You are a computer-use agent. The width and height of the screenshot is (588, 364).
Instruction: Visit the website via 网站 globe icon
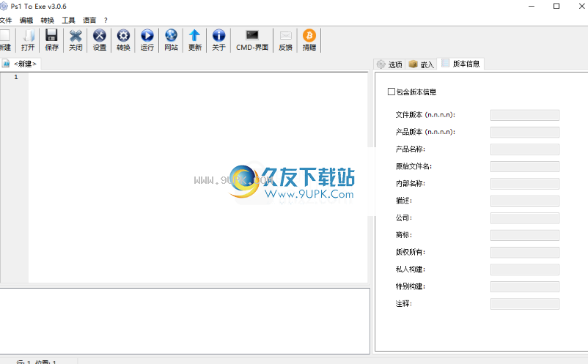171,40
